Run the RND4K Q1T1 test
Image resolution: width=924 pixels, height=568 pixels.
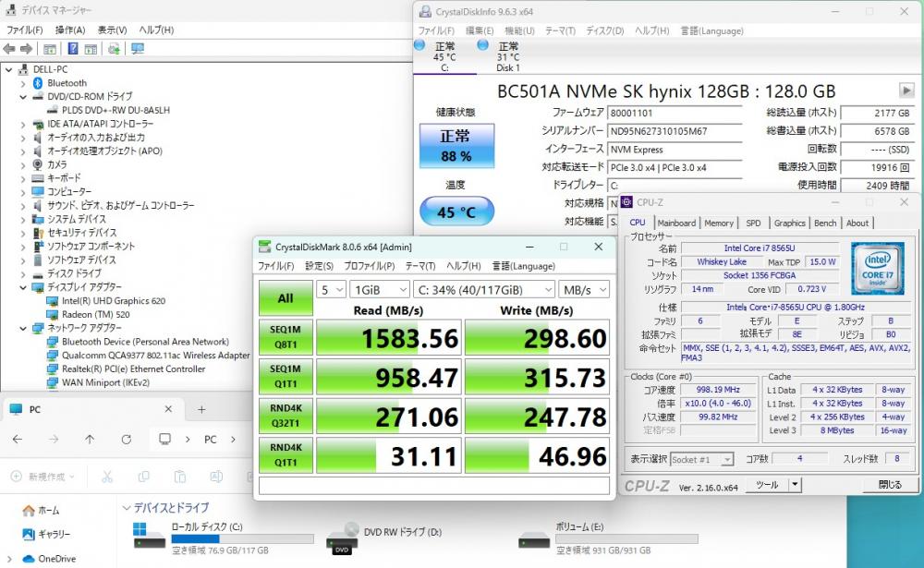coord(286,455)
